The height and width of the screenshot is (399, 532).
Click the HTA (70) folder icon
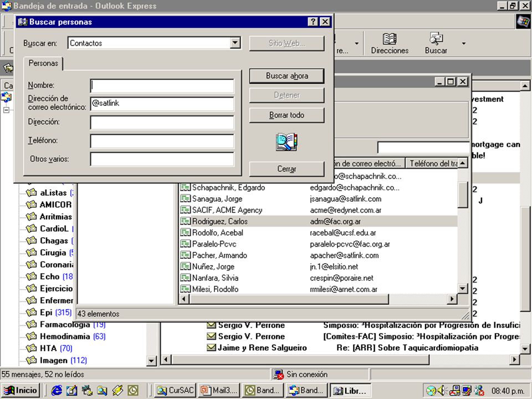31,348
